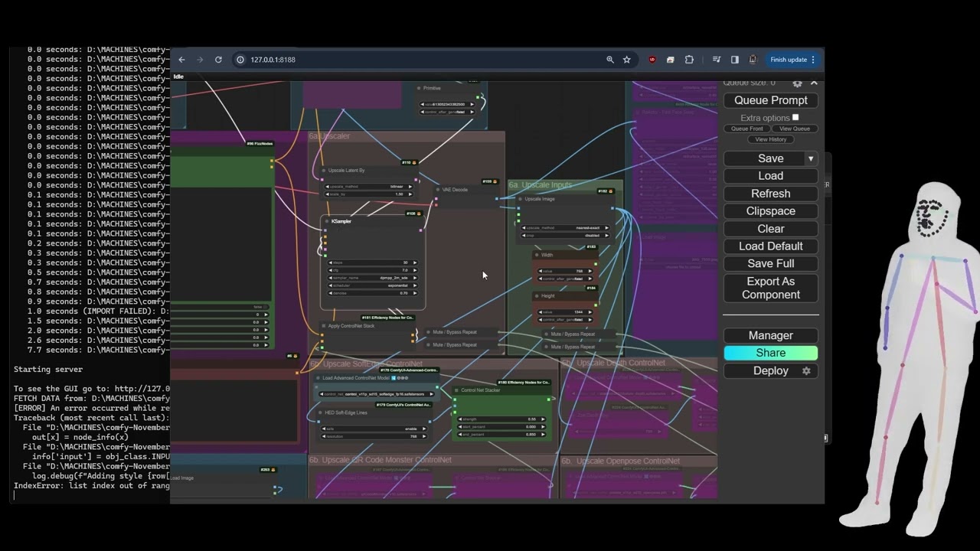Viewport: 980px width, 551px height.
Task: Click the zoom magnifier icon in the address bar
Action: 610,60
